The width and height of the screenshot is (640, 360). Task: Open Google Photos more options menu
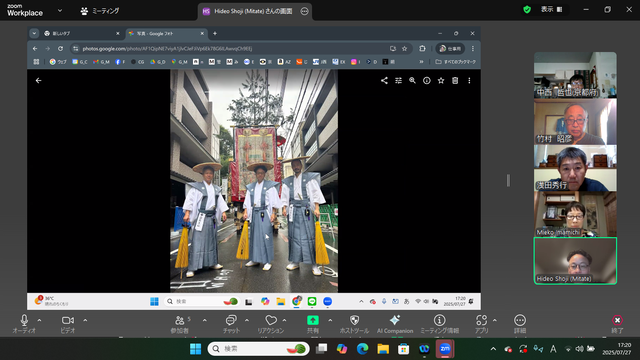pos(469,81)
